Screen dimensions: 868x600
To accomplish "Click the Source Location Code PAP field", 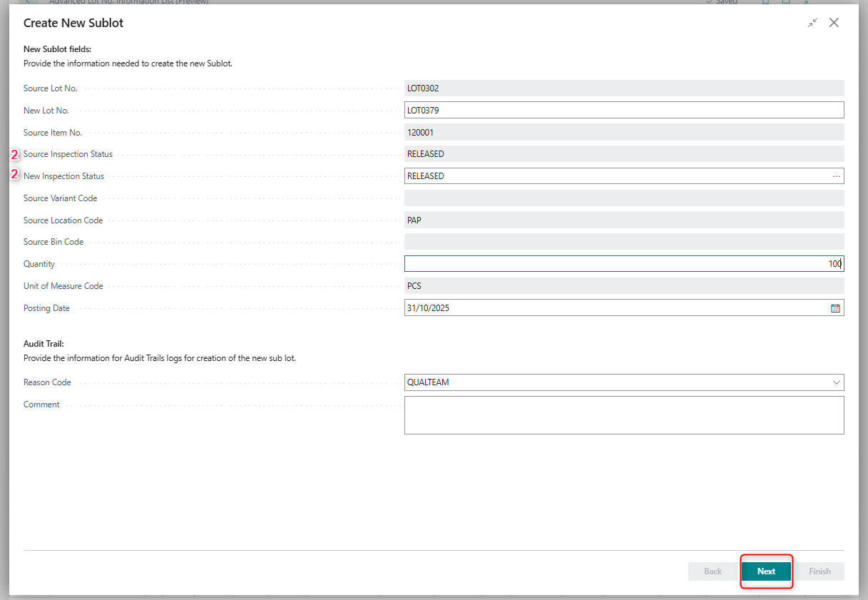I will (x=623, y=220).
